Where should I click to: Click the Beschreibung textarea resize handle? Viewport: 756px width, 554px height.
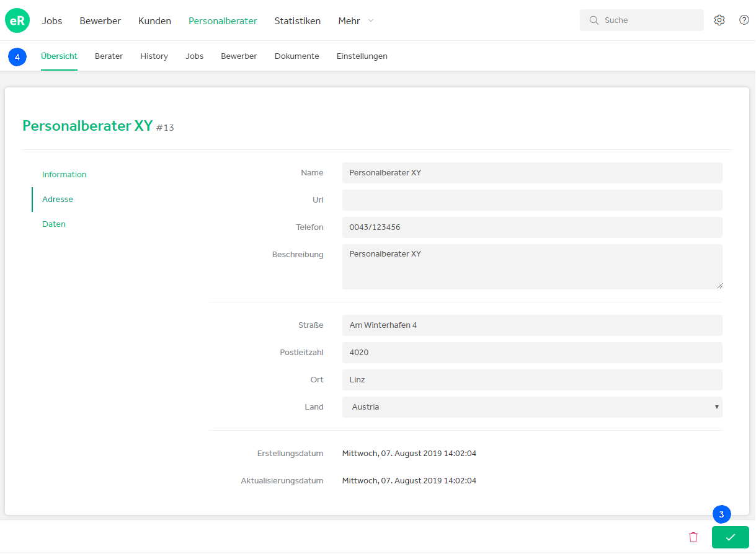(x=719, y=286)
